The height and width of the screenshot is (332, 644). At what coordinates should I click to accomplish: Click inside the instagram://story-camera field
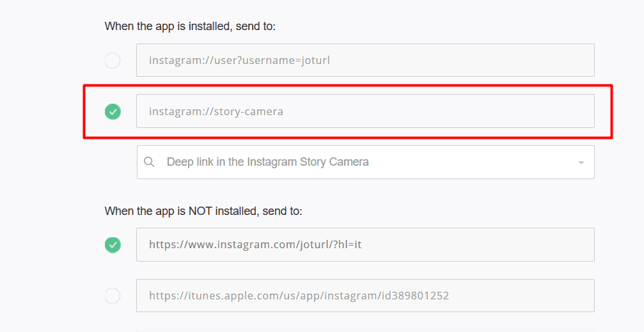click(x=366, y=111)
